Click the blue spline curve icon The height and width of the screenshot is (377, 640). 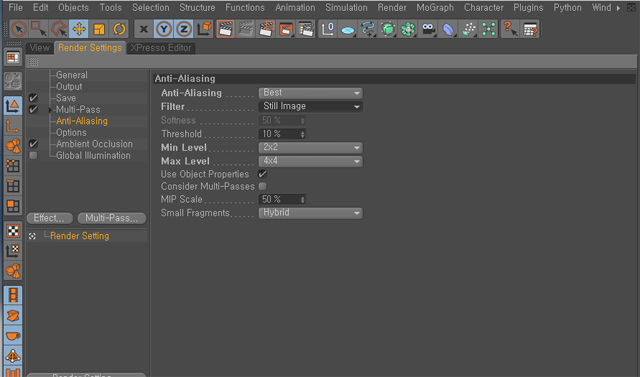368,29
